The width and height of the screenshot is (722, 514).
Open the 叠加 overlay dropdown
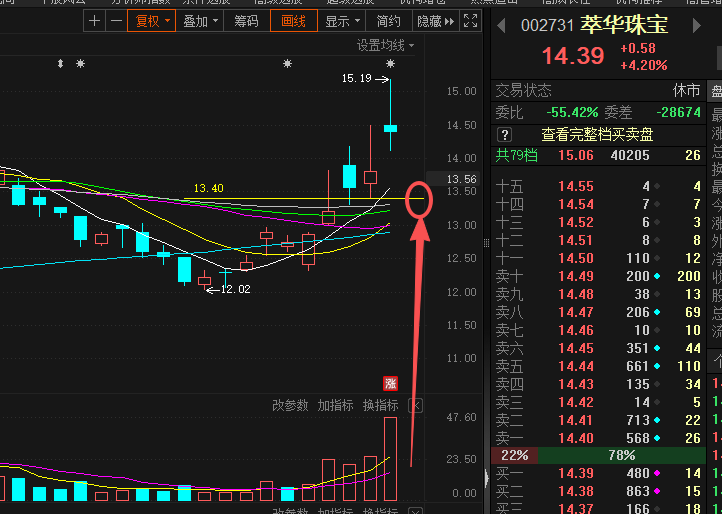pos(200,21)
